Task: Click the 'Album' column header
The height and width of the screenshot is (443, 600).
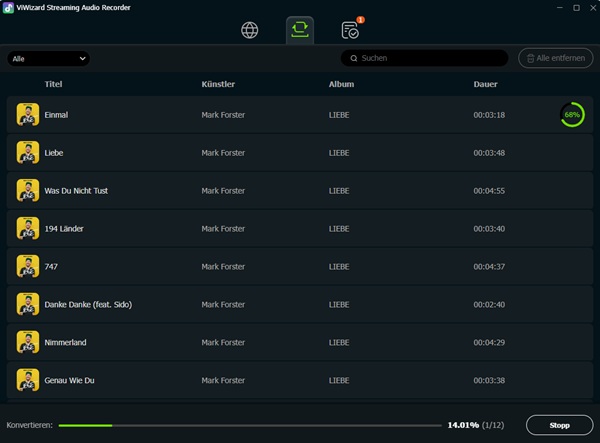Action: 341,84
